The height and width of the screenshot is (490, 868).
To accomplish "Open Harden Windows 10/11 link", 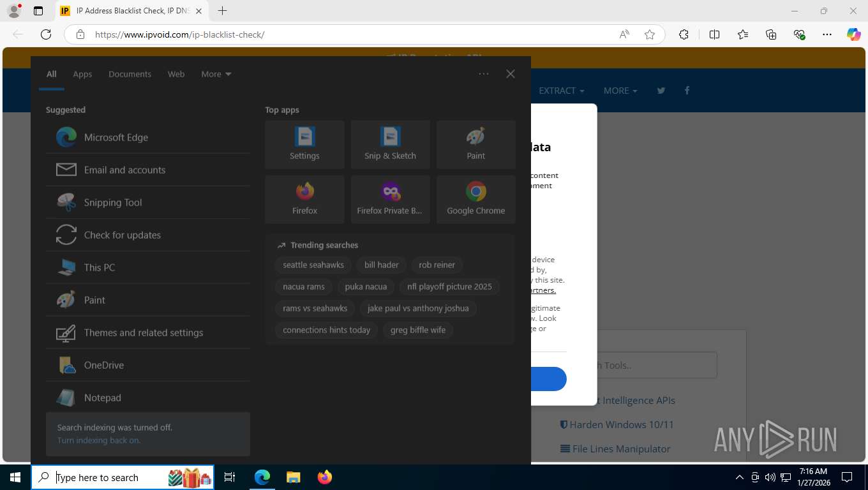I will pos(617,424).
